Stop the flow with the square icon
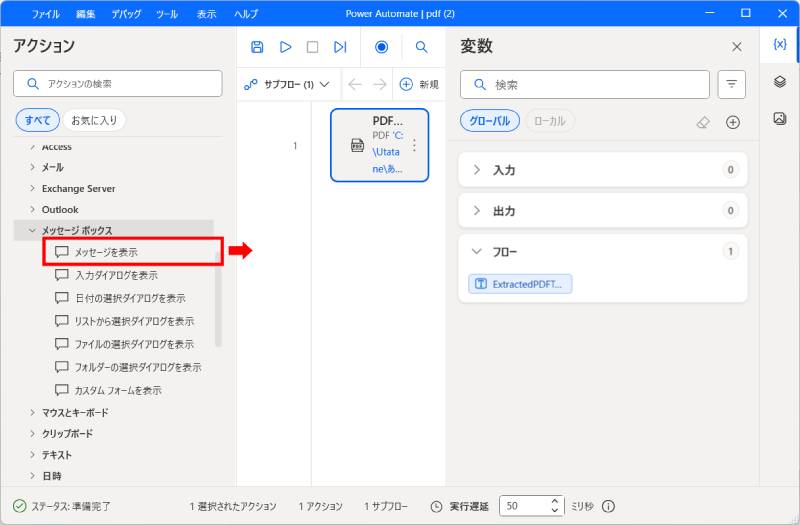 click(312, 47)
